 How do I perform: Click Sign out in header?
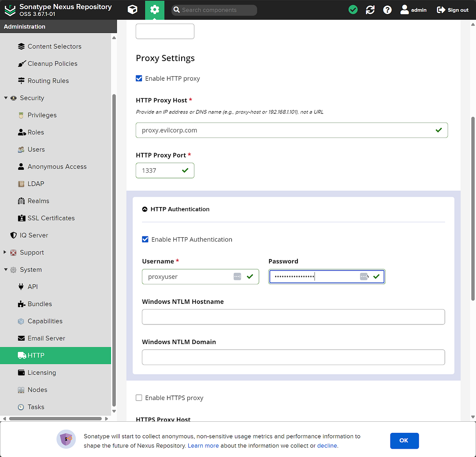pos(453,10)
